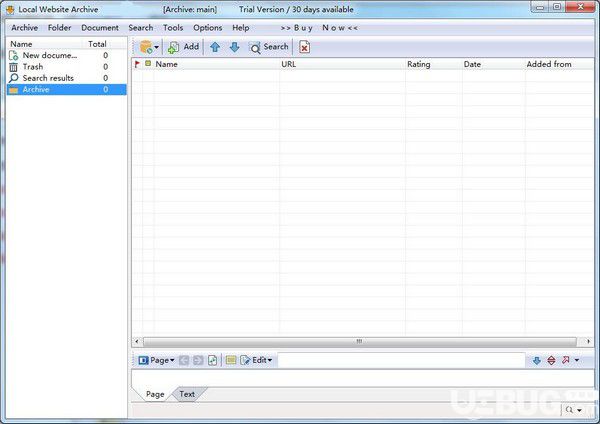Open the Document menu
The image size is (600, 424).
[100, 28]
